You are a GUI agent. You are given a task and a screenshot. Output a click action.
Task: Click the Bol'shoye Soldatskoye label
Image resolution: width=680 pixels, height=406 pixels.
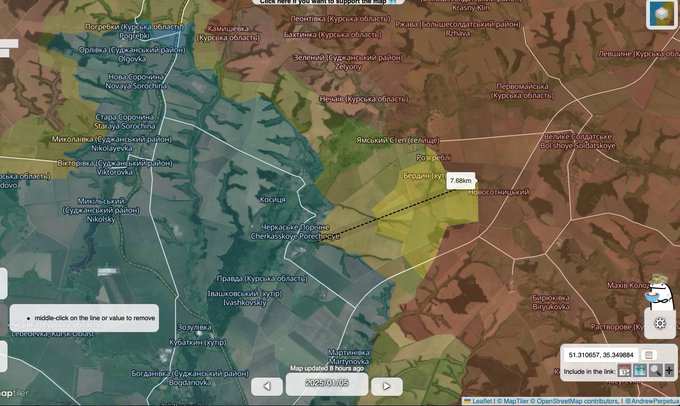tap(578, 146)
